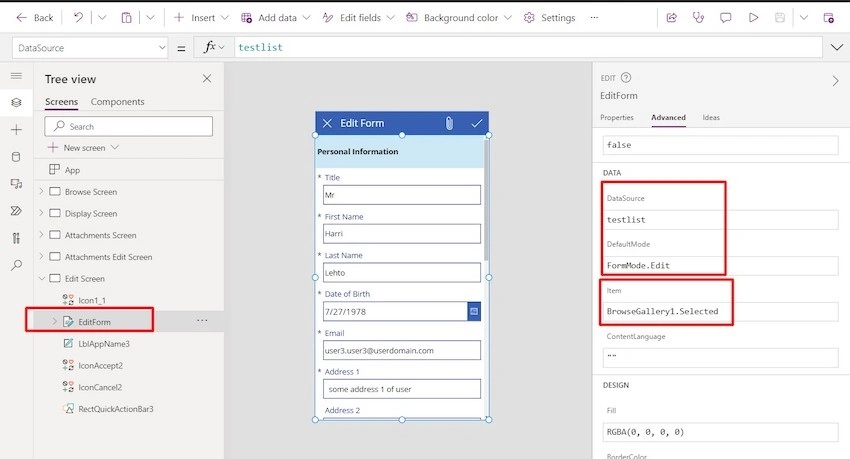850x459 pixels.
Task: Open the New screen dropdown chevron
Action: coord(114,147)
